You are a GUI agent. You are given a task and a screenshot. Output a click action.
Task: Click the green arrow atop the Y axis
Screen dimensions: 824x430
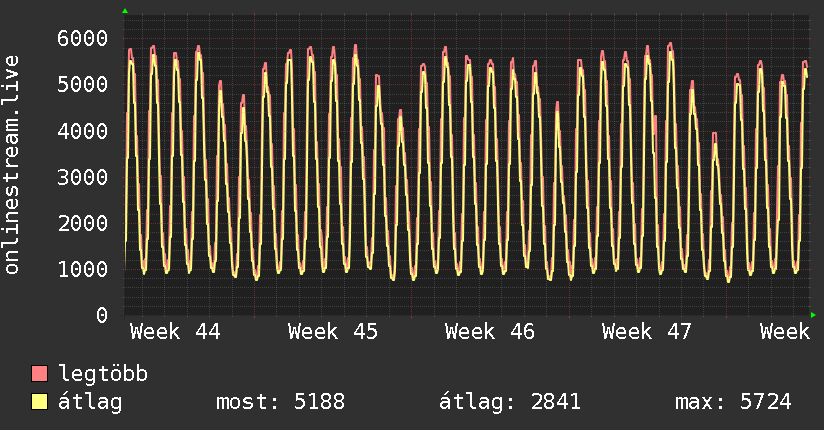(125, 11)
